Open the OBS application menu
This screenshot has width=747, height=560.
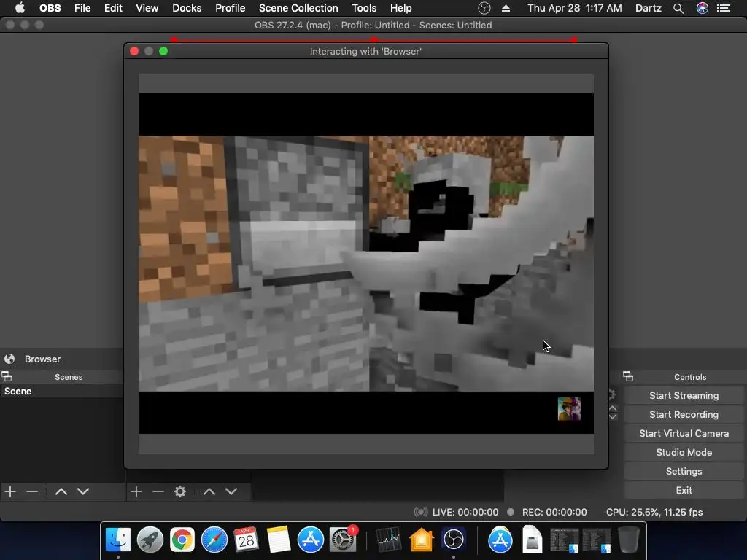(x=50, y=8)
